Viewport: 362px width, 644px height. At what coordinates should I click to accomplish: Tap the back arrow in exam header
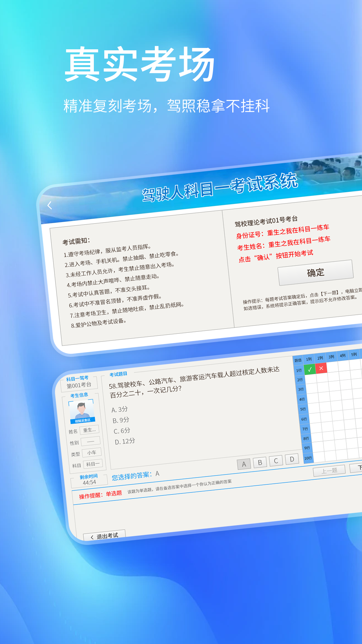click(x=50, y=205)
